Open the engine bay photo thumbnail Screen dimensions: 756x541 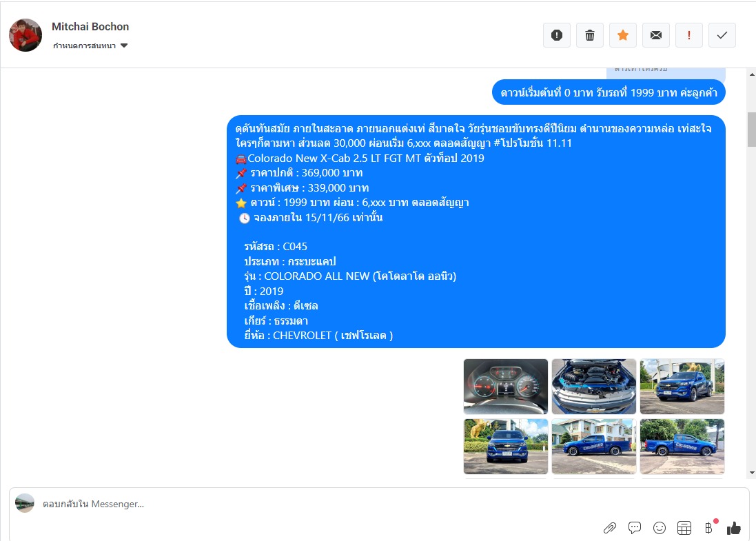click(594, 387)
